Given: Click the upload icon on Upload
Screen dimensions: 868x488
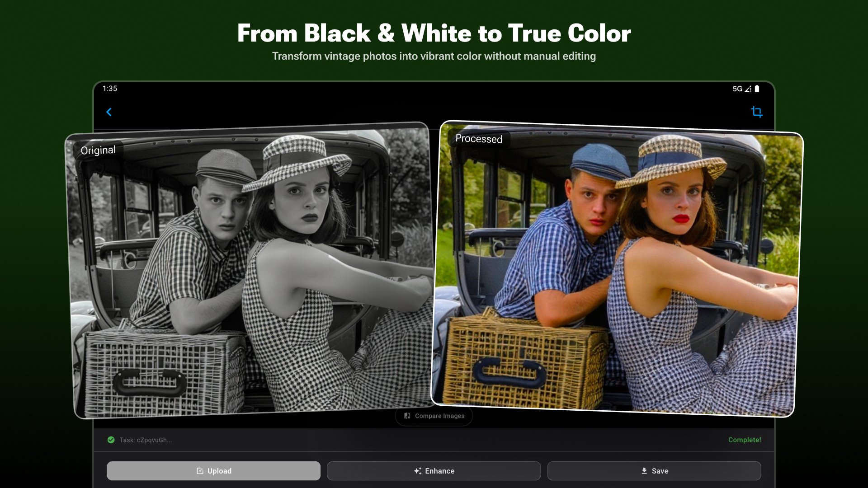Looking at the screenshot, I should (x=200, y=471).
